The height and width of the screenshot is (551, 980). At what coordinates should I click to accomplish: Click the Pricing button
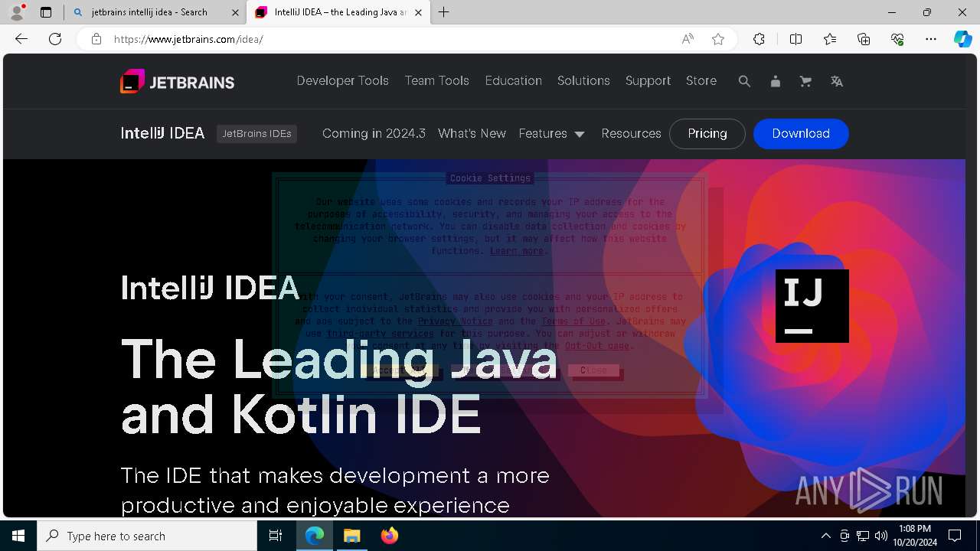point(707,134)
